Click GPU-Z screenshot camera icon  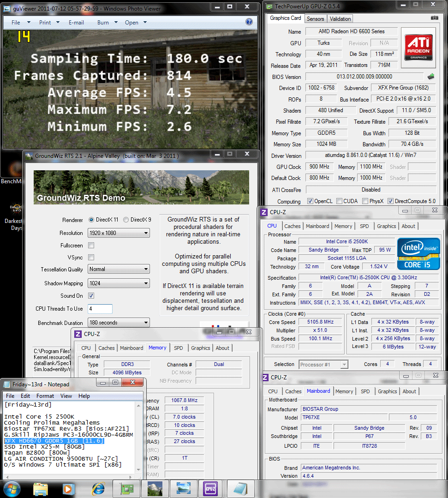[435, 18]
